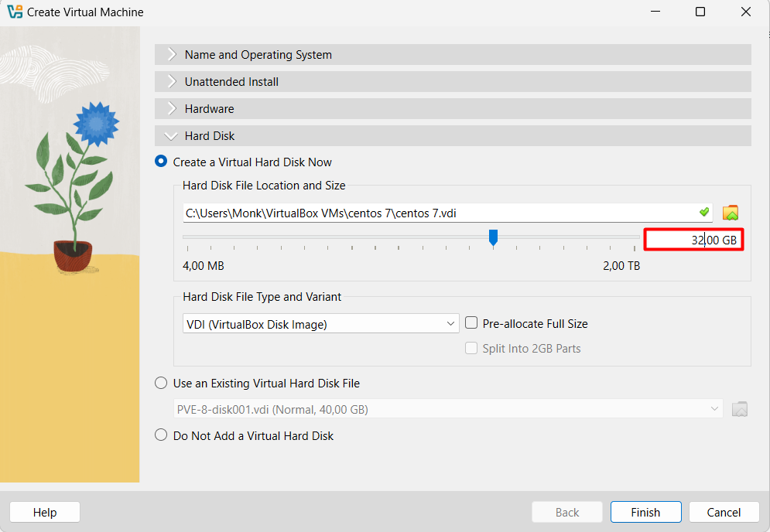
Task: Click the disk size slider handle
Action: coord(493,238)
